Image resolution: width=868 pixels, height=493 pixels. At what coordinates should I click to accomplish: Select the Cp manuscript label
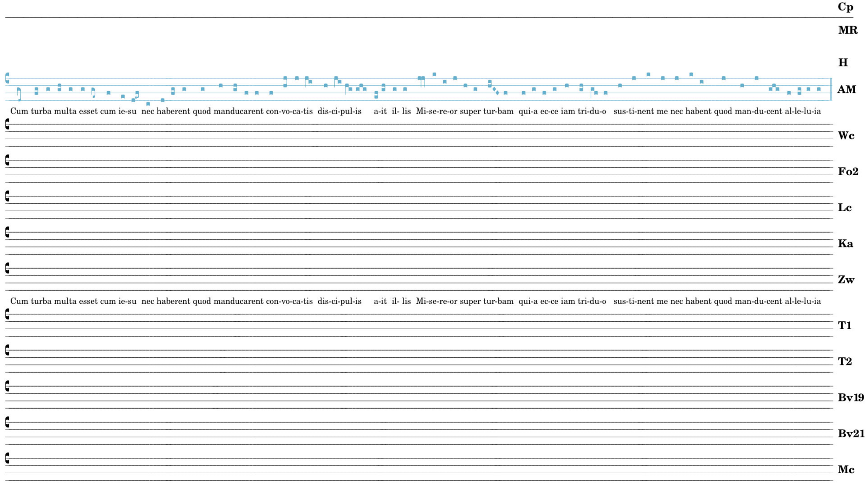[x=845, y=7]
